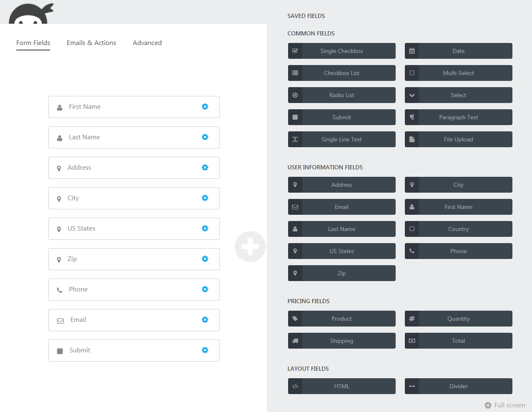Open settings gear for Zip field
Image resolution: width=532 pixels, height=412 pixels.
[205, 259]
